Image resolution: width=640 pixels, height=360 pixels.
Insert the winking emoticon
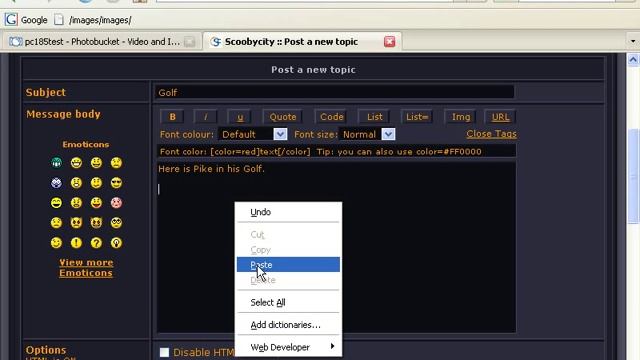56,243
